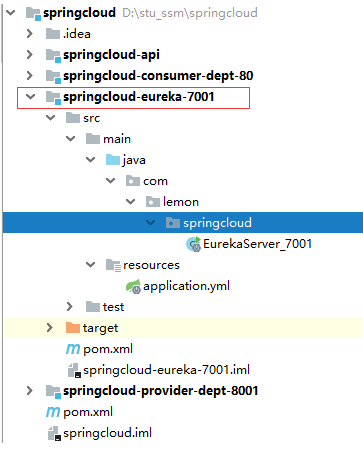Click the src folder icon

(73, 118)
